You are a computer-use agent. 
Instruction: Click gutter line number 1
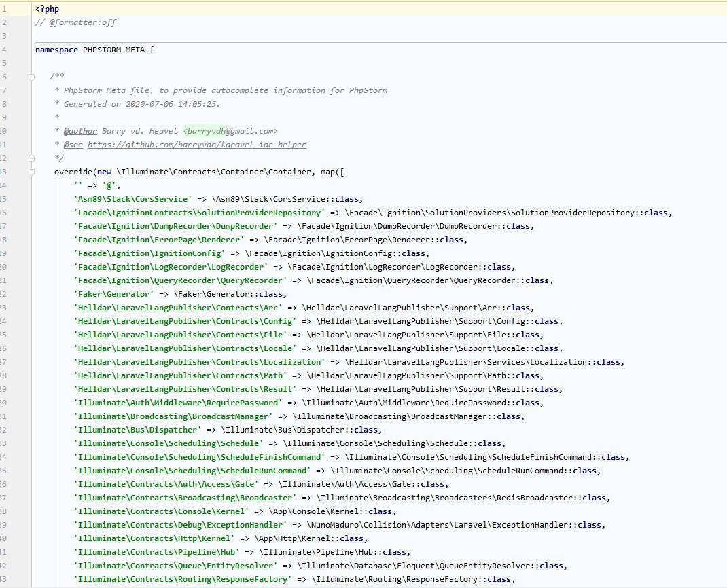3,9
